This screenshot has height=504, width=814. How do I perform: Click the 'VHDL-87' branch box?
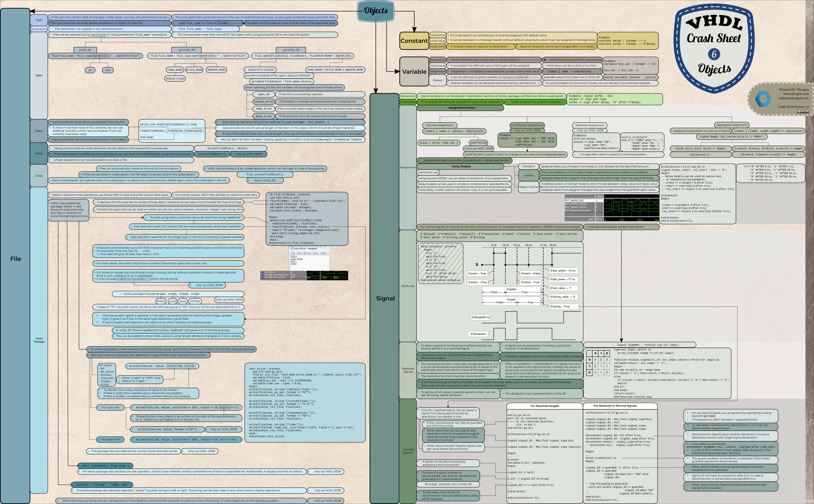(x=85, y=50)
